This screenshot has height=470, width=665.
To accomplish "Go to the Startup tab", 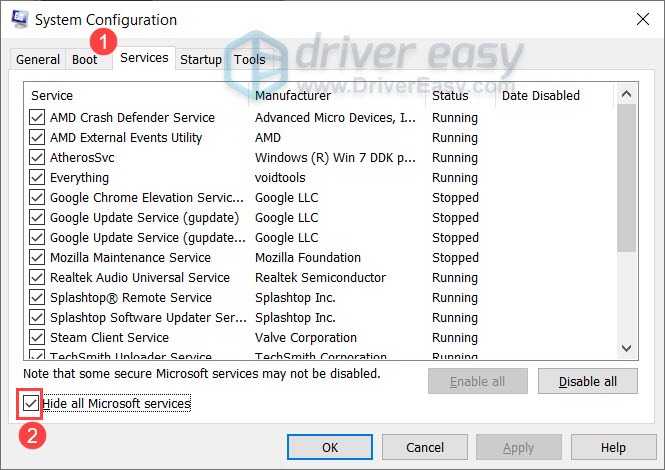I will tap(201, 59).
